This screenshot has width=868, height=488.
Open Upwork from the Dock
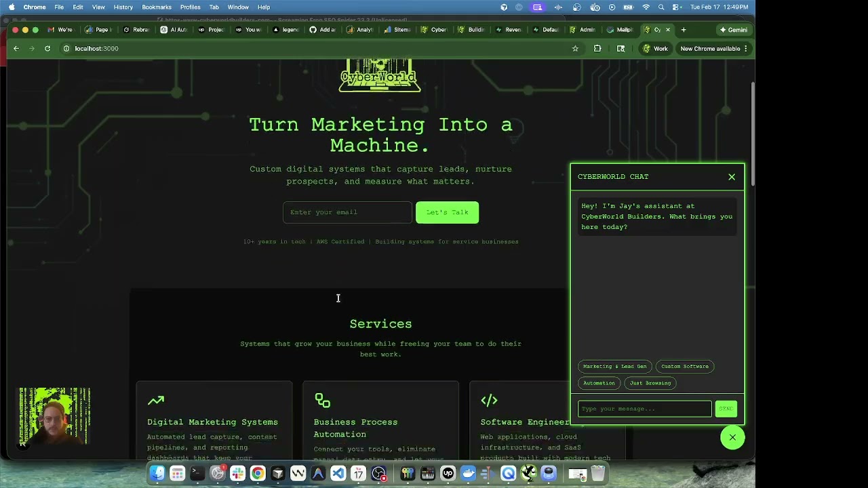(x=448, y=474)
